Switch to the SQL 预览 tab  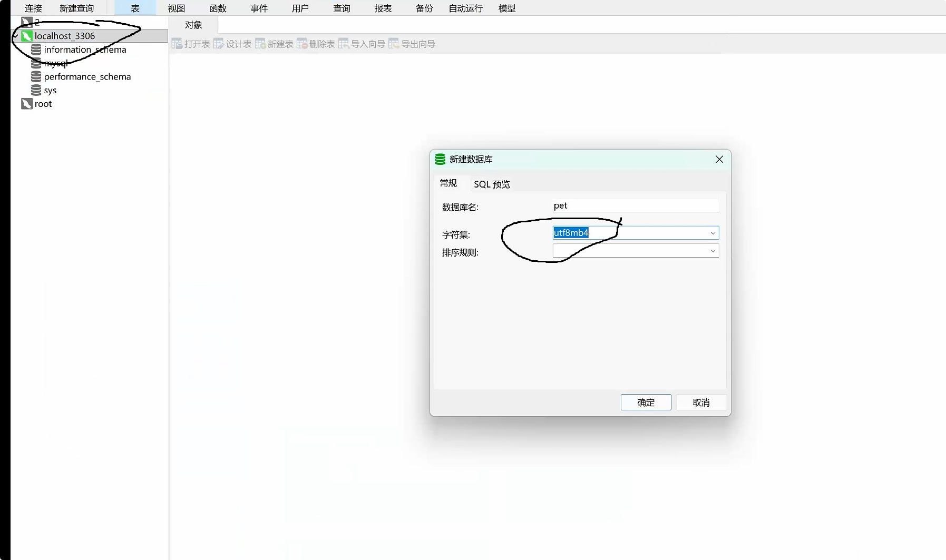pos(491,184)
